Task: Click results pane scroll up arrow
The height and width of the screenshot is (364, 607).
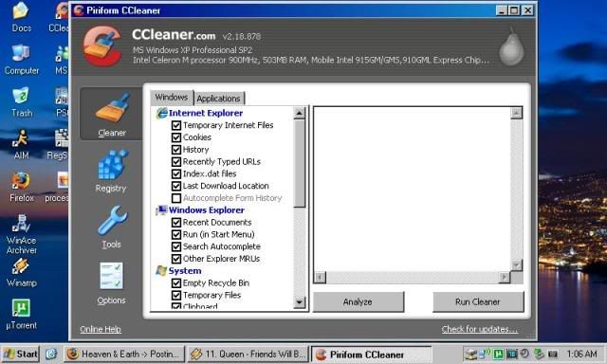Action: tap(516, 113)
